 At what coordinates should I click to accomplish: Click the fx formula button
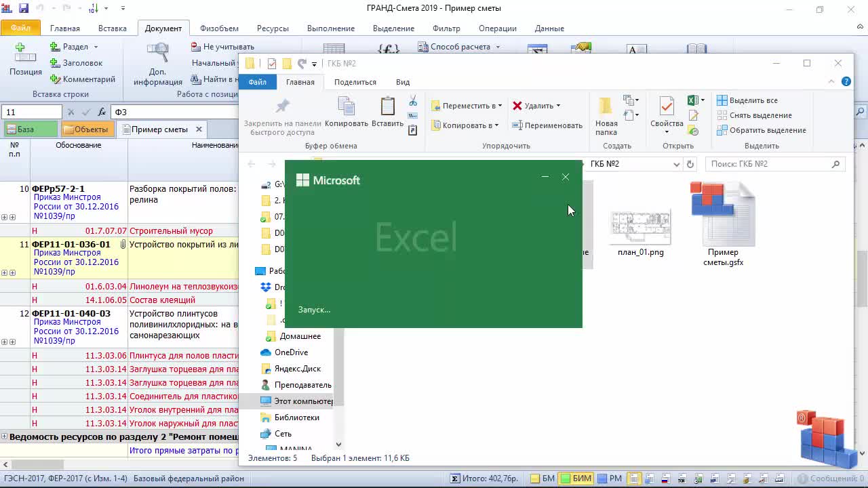pyautogui.click(x=102, y=112)
